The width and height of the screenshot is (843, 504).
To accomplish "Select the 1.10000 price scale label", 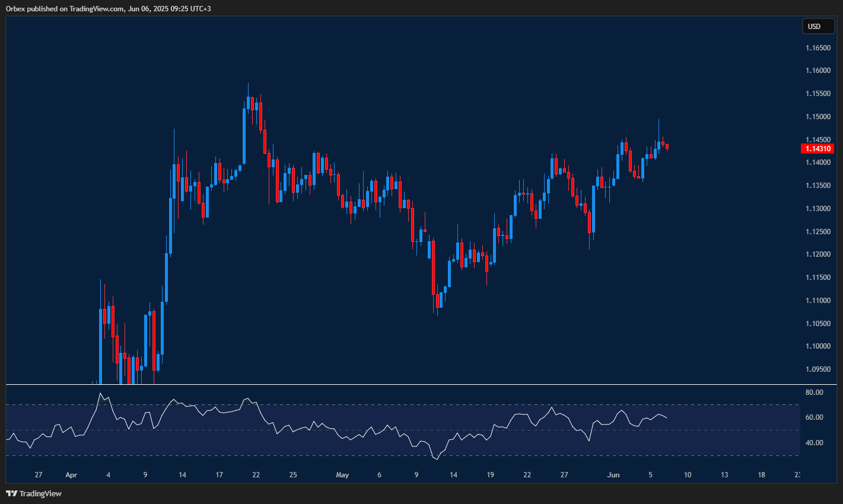I will point(817,346).
